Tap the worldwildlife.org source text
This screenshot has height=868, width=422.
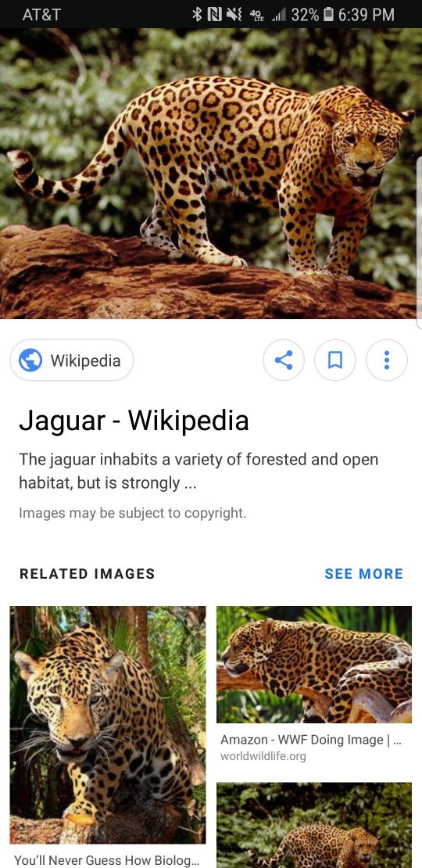click(x=263, y=756)
